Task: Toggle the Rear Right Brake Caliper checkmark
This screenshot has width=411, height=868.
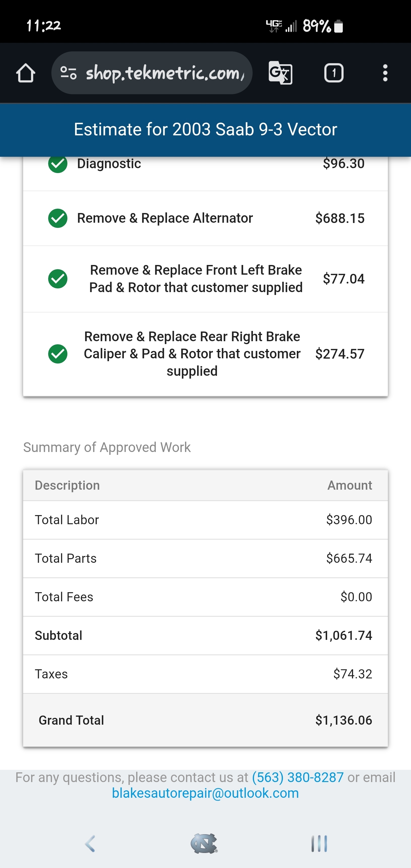Action: click(x=58, y=354)
